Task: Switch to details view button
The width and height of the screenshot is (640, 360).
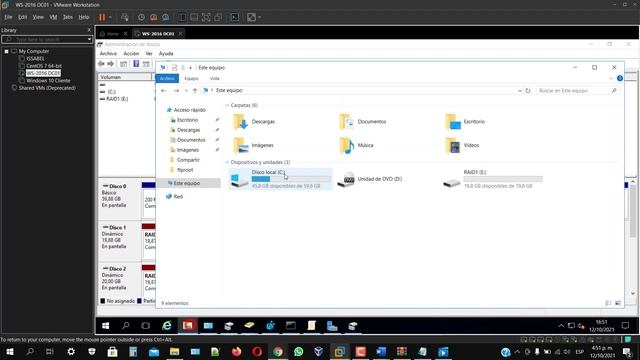Action: point(608,303)
